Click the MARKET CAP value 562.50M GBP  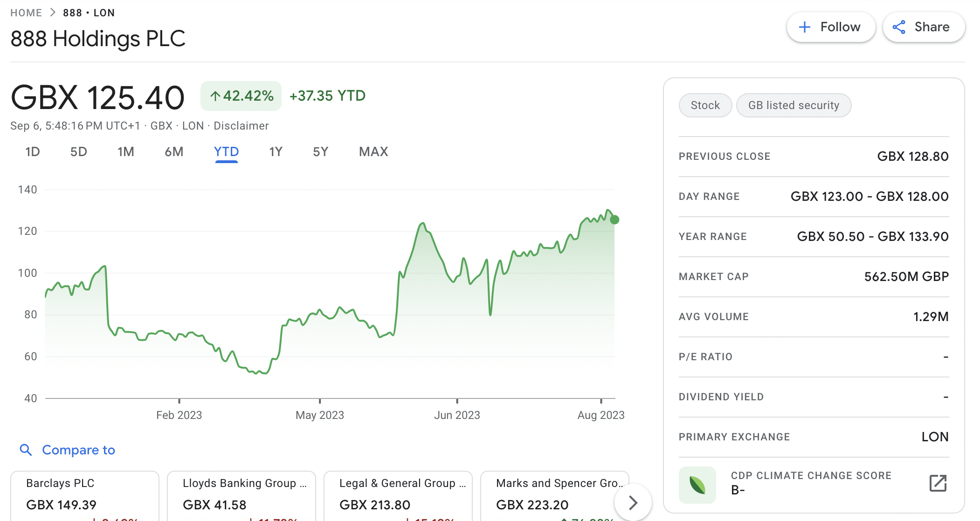(x=906, y=276)
